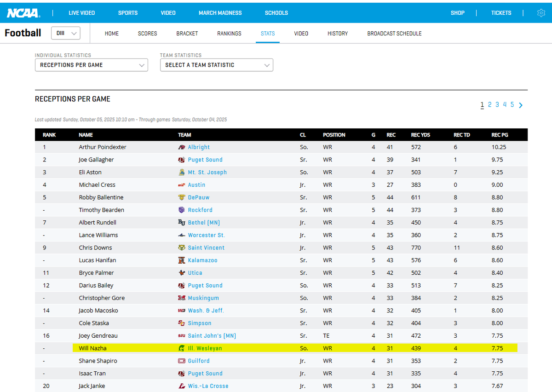Switch to the History tab
The image size is (552, 392).
pyautogui.click(x=338, y=34)
